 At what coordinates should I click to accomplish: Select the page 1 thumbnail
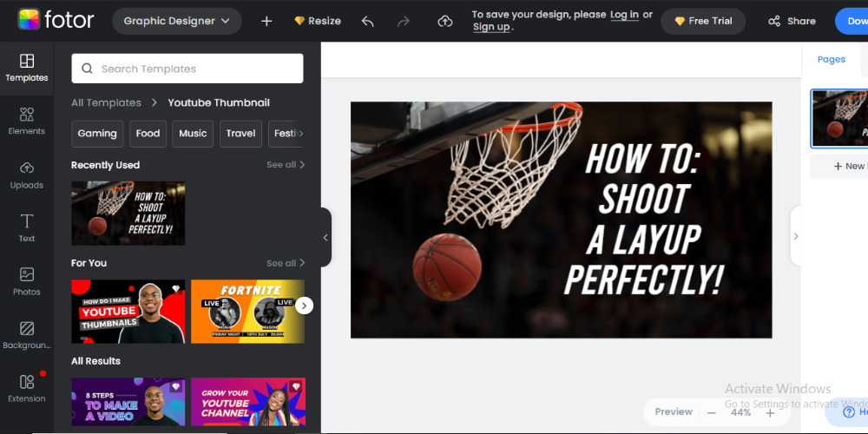[839, 118]
